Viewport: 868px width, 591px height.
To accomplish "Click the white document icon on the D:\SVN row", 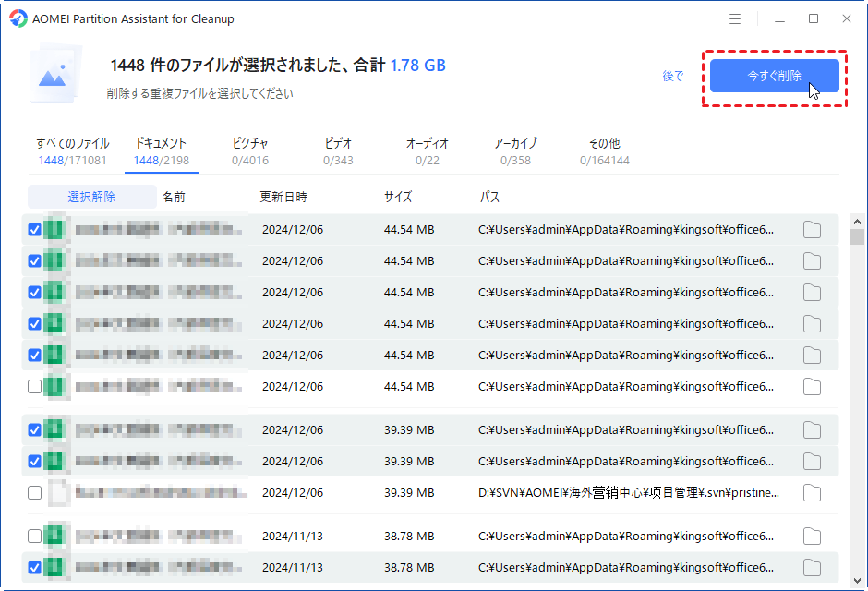I will [57, 492].
